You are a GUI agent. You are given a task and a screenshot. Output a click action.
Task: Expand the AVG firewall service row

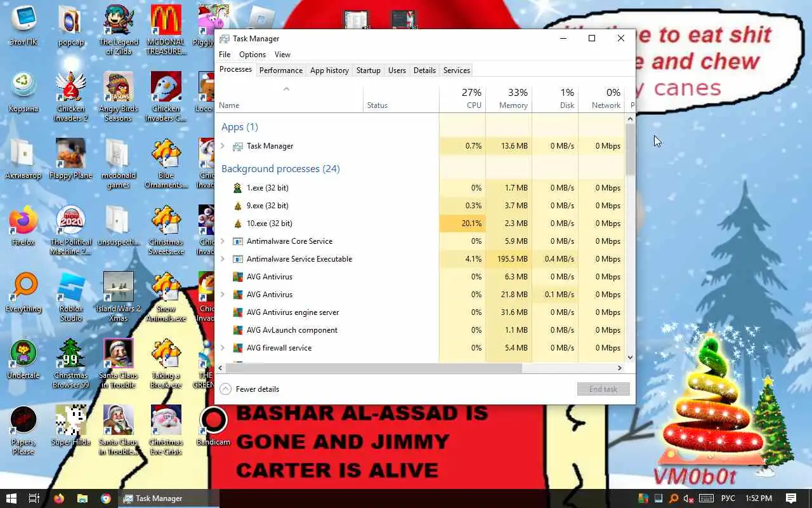(x=223, y=348)
